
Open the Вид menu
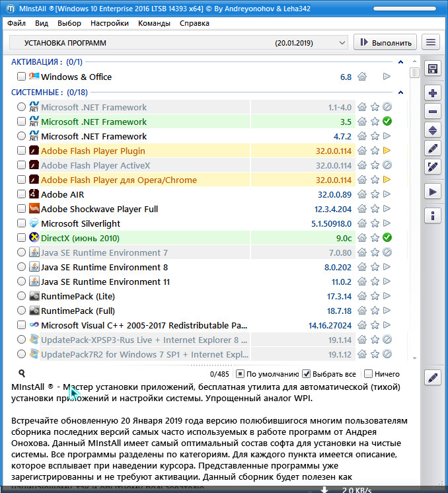coord(42,23)
